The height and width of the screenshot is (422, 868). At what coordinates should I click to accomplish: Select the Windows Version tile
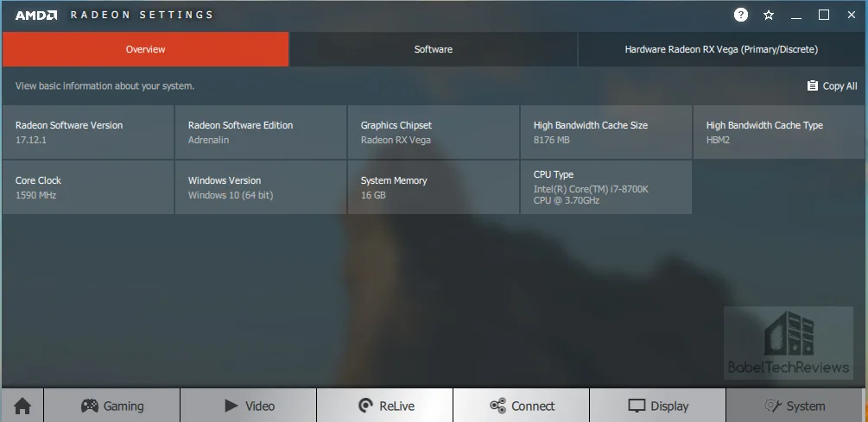click(x=261, y=187)
